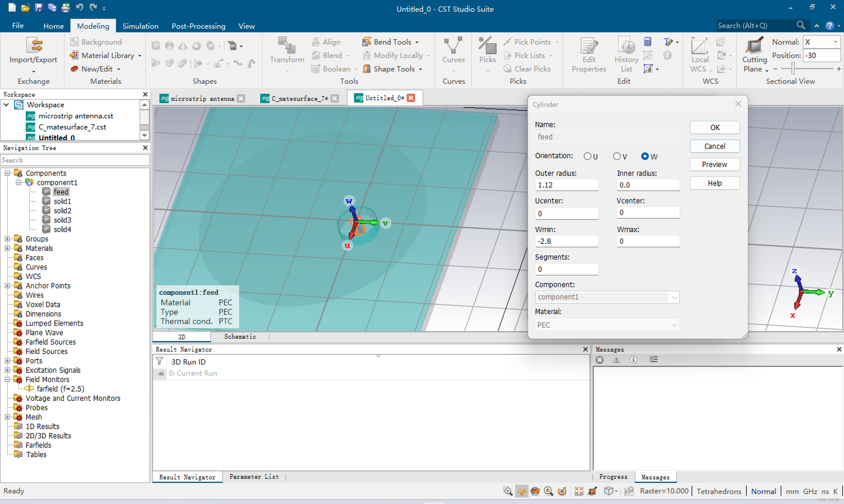Adjust the Sectional View position slider
The image size is (844, 504).
pos(792,69)
